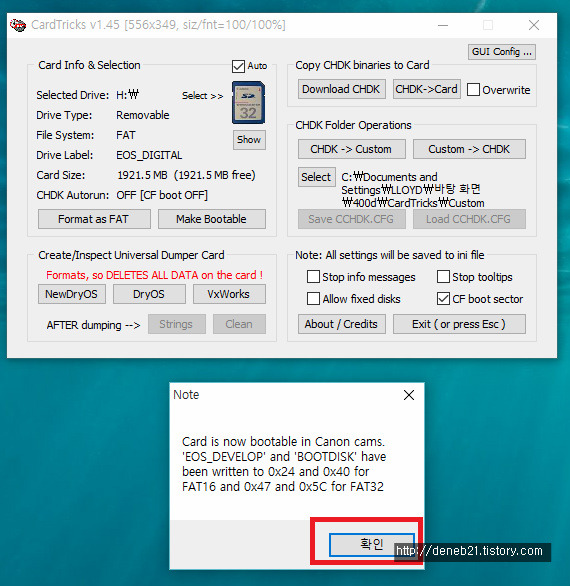This screenshot has width=570, height=586.
Task: Click CHDK -> Custom button
Action: point(351,149)
